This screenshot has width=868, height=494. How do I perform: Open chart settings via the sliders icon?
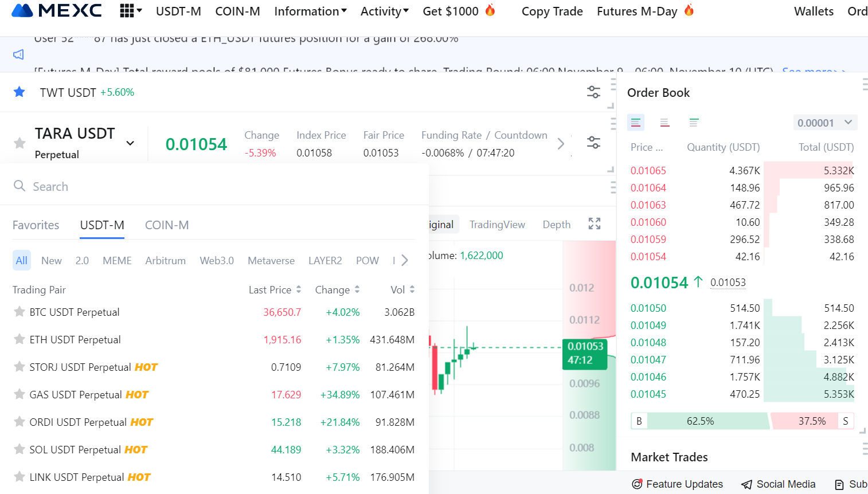click(593, 143)
